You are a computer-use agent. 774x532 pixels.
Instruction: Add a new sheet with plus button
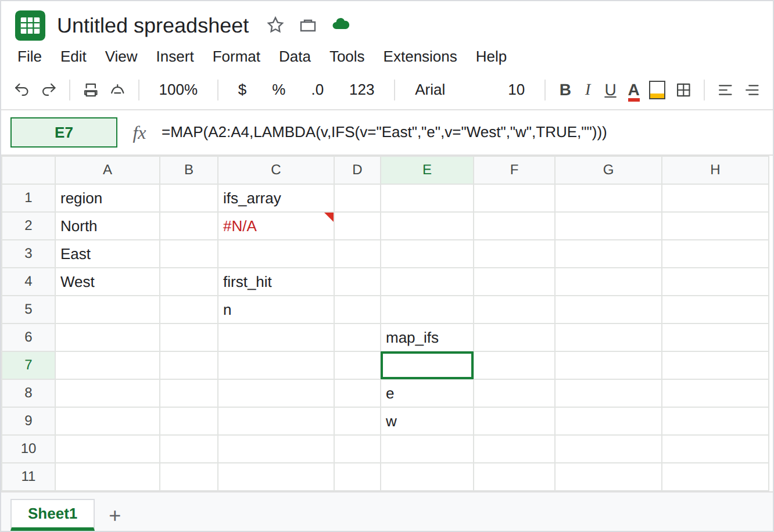click(x=115, y=515)
